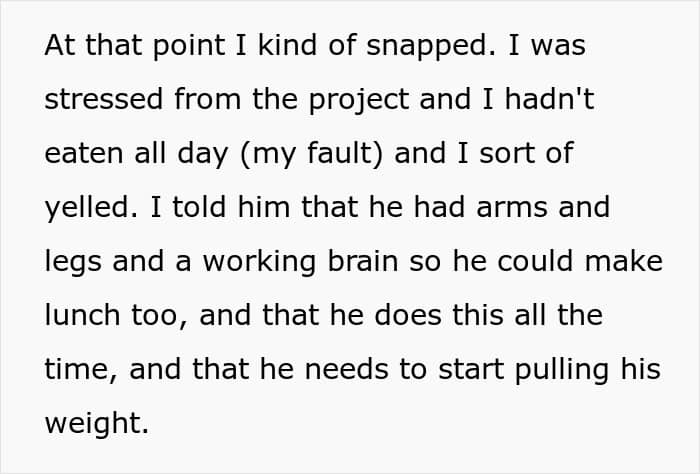Click the final word "weight."
The image size is (700, 474).
click(x=96, y=424)
